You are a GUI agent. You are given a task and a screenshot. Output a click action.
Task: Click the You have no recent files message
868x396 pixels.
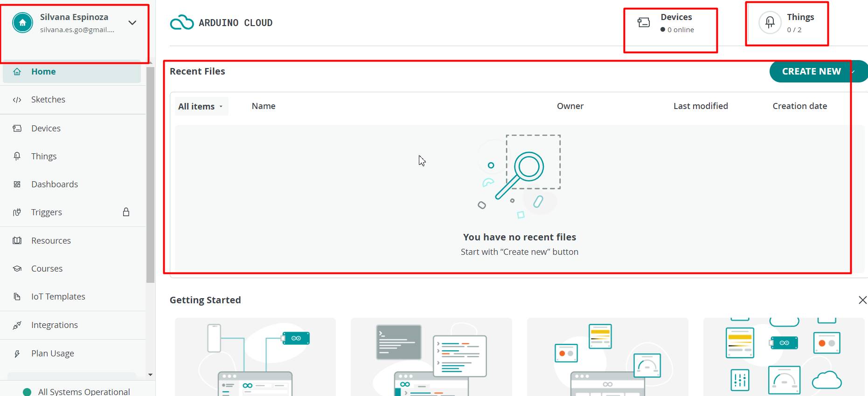point(520,237)
